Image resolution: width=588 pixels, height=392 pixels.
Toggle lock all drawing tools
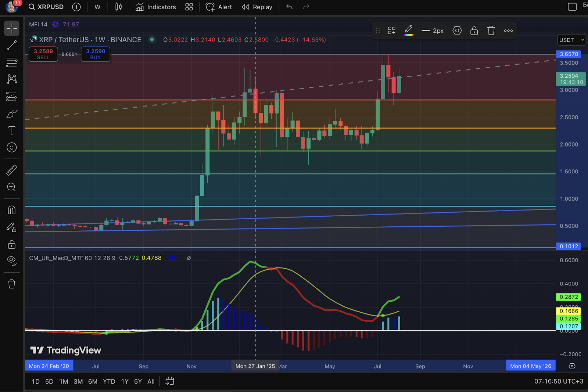click(11, 244)
